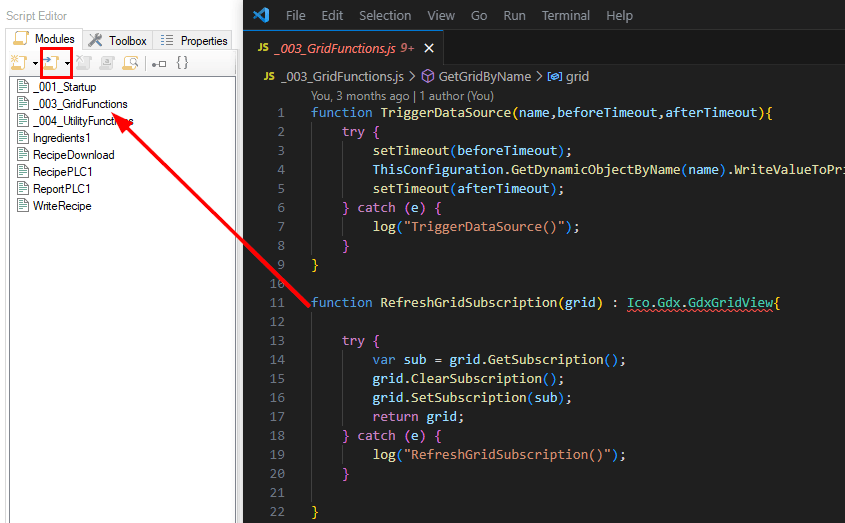The height and width of the screenshot is (523, 845).
Task: Click the Ico.Gdx.GdxGridView type annotation
Action: coord(700,302)
